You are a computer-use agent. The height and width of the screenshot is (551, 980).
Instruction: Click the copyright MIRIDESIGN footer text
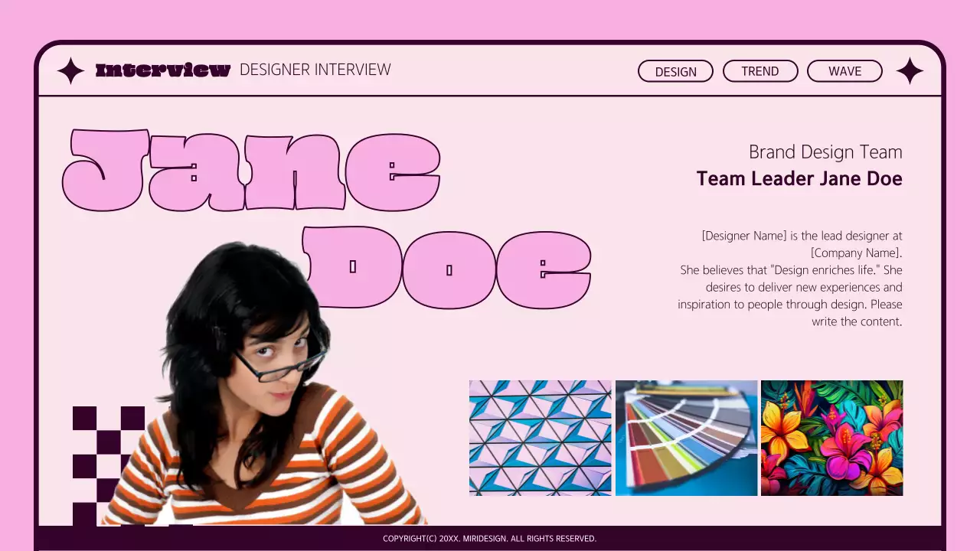(x=489, y=539)
